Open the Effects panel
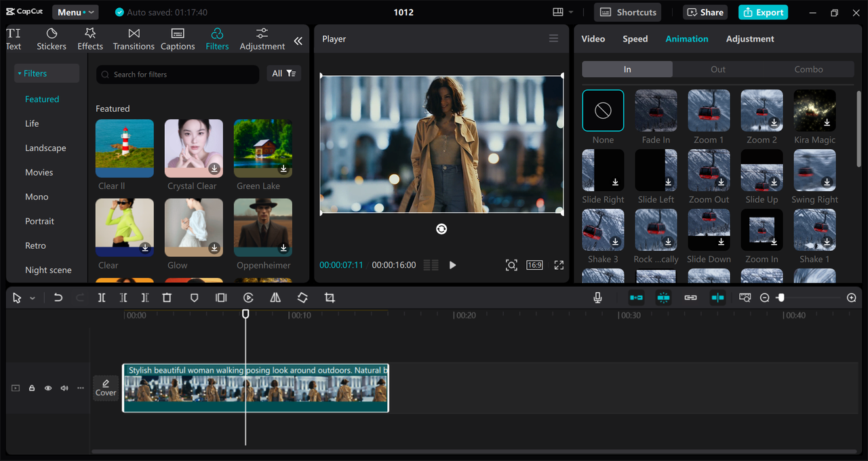 click(90, 39)
